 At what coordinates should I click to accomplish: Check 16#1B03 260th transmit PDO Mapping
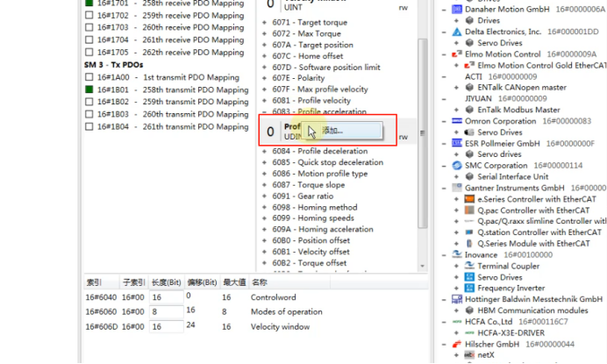pos(89,114)
